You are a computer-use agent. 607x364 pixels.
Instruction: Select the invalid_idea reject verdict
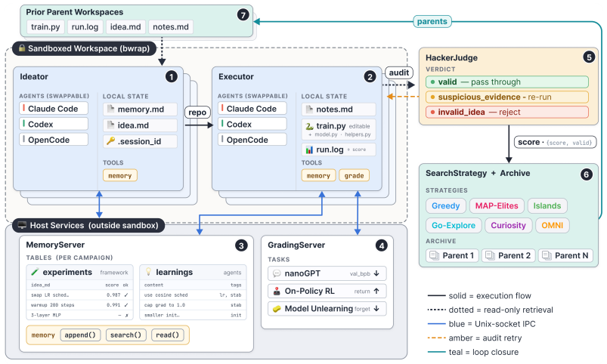click(506, 113)
